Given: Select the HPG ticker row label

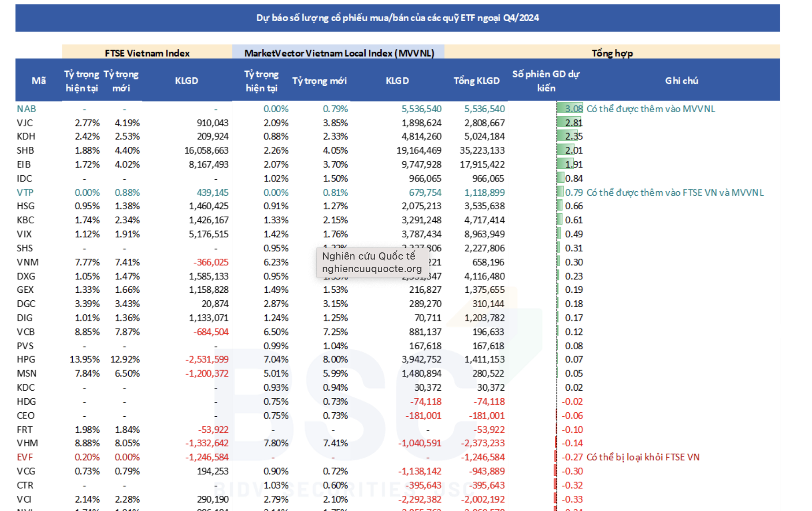Looking at the screenshot, I should point(26,360).
